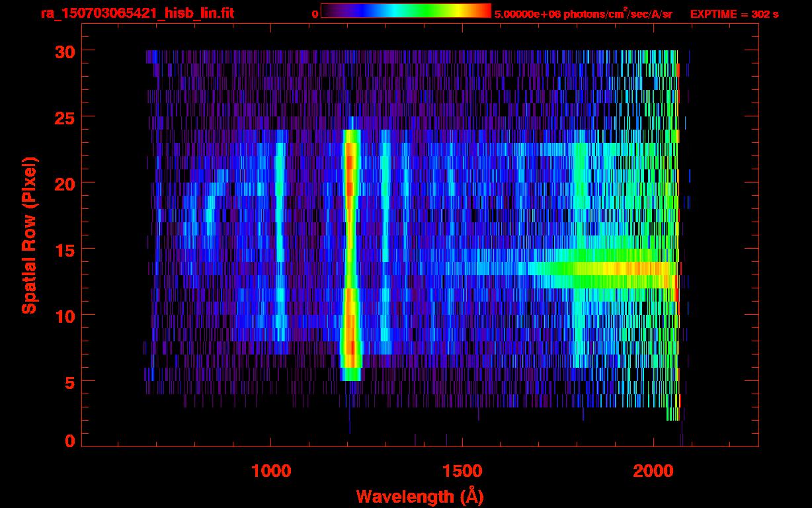The height and width of the screenshot is (508, 812).
Task: Click the y-axis tick label 15
Action: click(x=65, y=249)
